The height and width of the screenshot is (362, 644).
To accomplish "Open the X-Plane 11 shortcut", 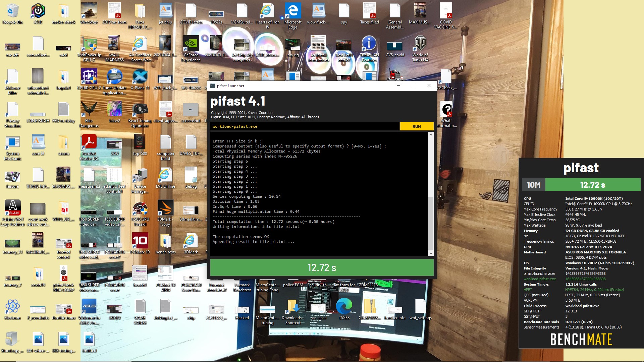I will pos(140,79).
